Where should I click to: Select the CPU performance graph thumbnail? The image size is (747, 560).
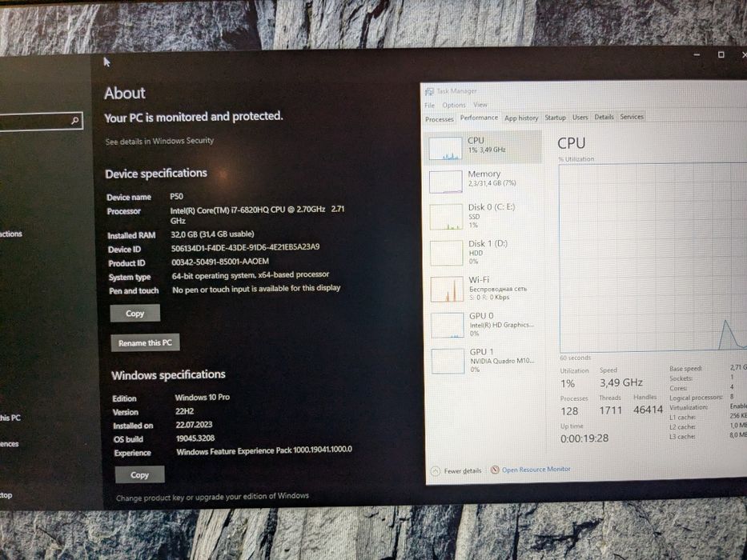pos(445,148)
